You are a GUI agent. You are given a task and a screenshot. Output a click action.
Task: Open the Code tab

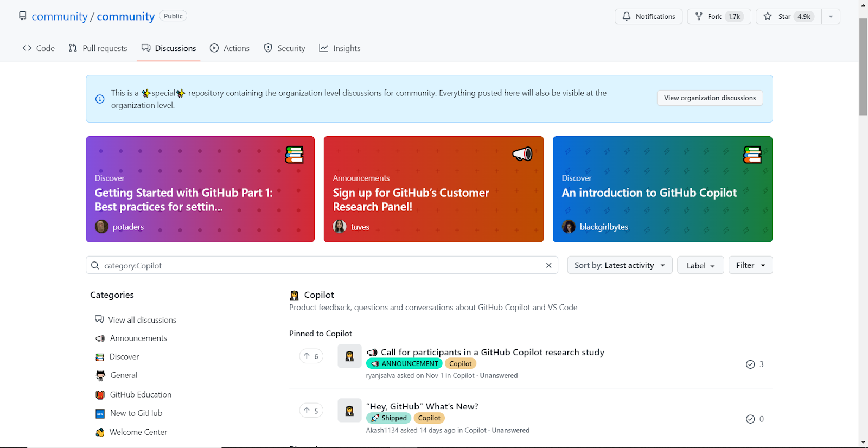39,48
